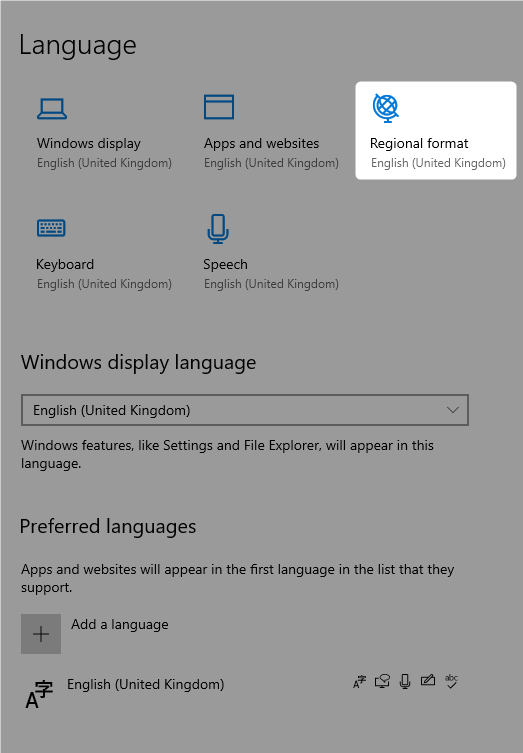Viewport: 523px width, 753px height.
Task: Click the language glyph icon beside English
Action: click(39, 694)
